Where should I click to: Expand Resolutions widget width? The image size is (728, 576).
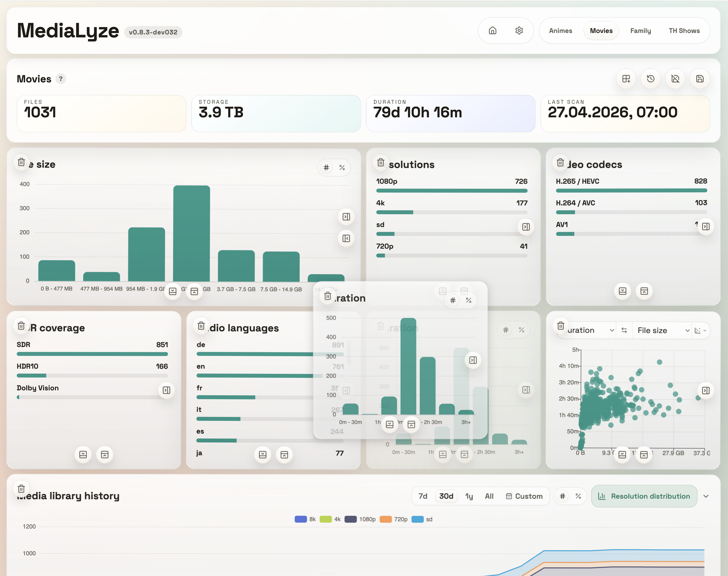526,227
